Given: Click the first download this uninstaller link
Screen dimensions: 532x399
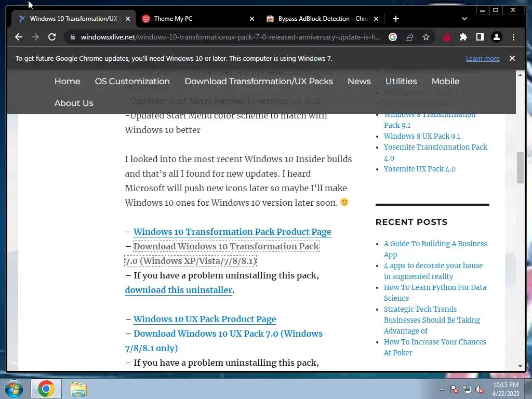Looking at the screenshot, I should (179, 290).
